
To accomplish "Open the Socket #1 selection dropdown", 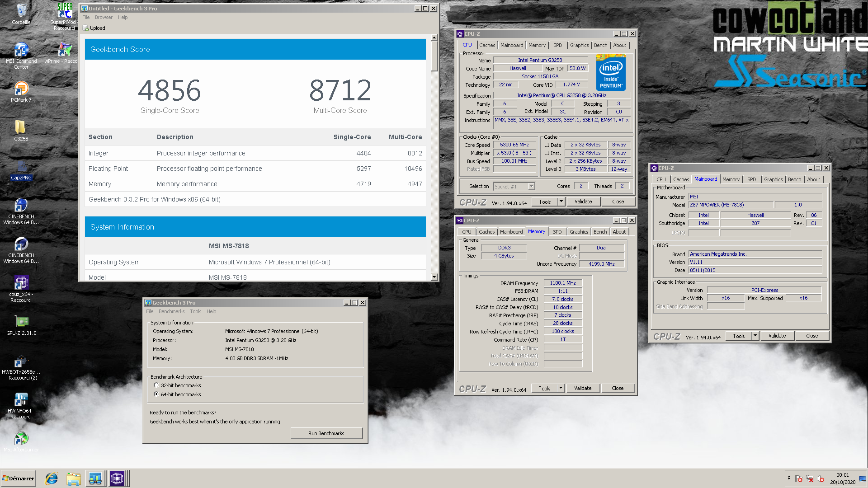I will pos(532,186).
